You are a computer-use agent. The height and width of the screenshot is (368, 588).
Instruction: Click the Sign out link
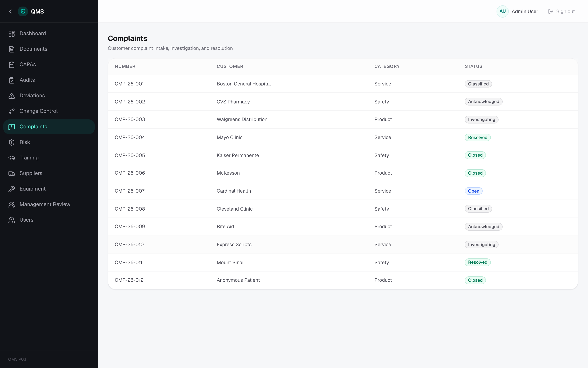[561, 11]
